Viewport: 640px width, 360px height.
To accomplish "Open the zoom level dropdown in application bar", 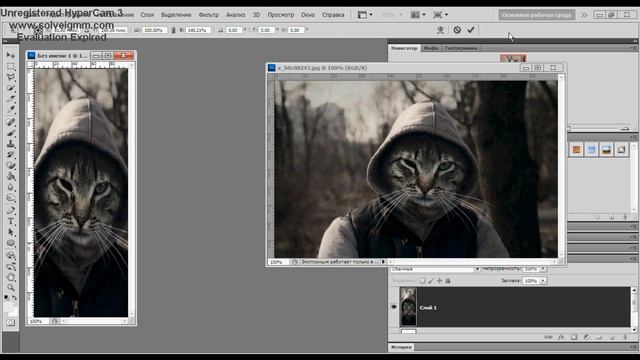I will [392, 15].
